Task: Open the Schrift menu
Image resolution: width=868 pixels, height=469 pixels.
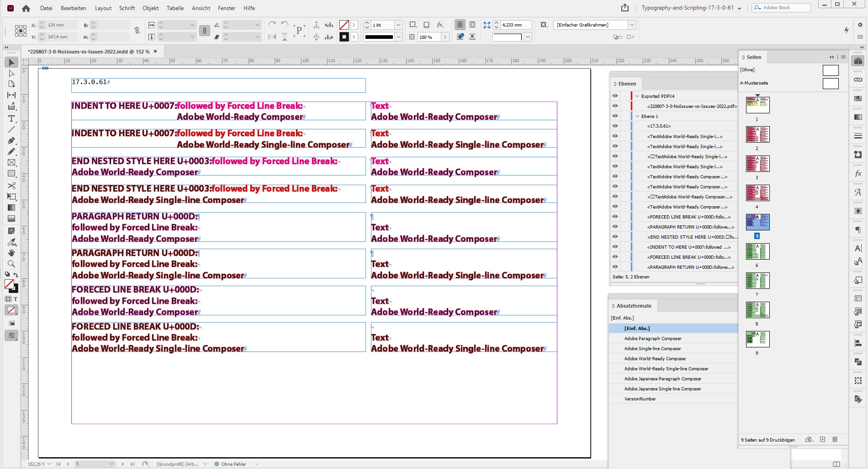Action: [127, 8]
